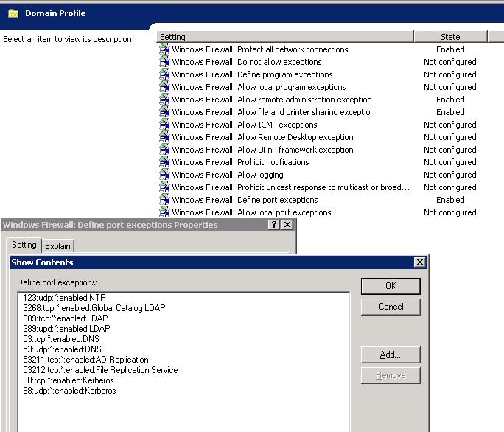Select Prohibit unicast response to multicast row
The height and width of the screenshot is (432, 504).
coord(291,187)
